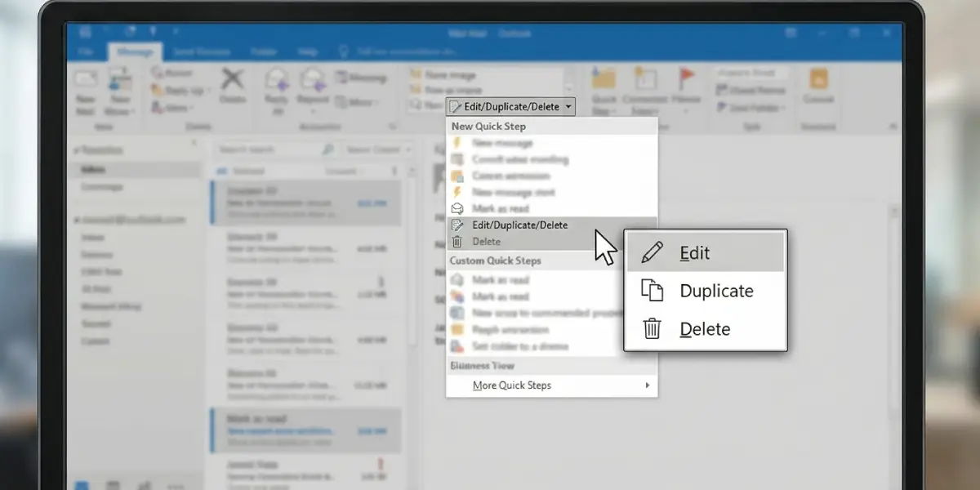Choose Edit in the flyout submenu
Image resolution: width=980 pixels, height=490 pixels.
click(706, 253)
